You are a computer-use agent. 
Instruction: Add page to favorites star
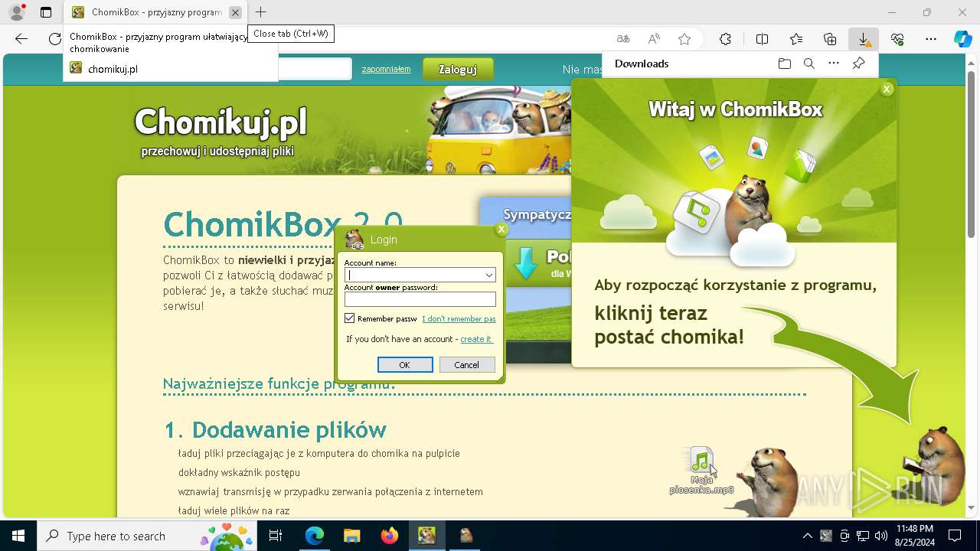[x=684, y=39]
